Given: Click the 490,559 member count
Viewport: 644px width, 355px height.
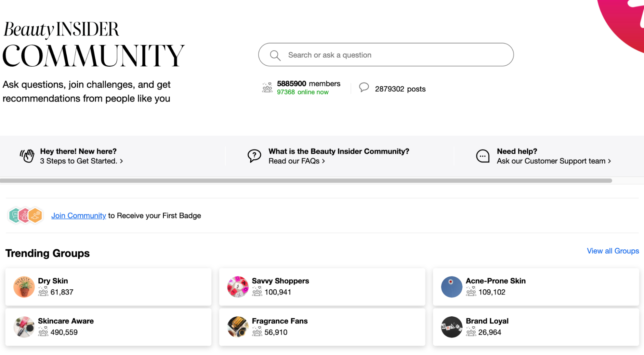Looking at the screenshot, I should (64, 332).
